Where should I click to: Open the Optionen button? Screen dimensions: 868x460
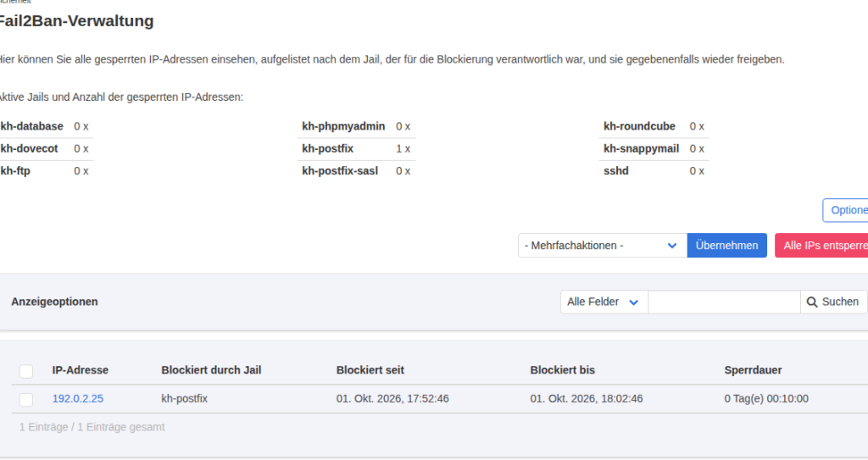pos(845,210)
